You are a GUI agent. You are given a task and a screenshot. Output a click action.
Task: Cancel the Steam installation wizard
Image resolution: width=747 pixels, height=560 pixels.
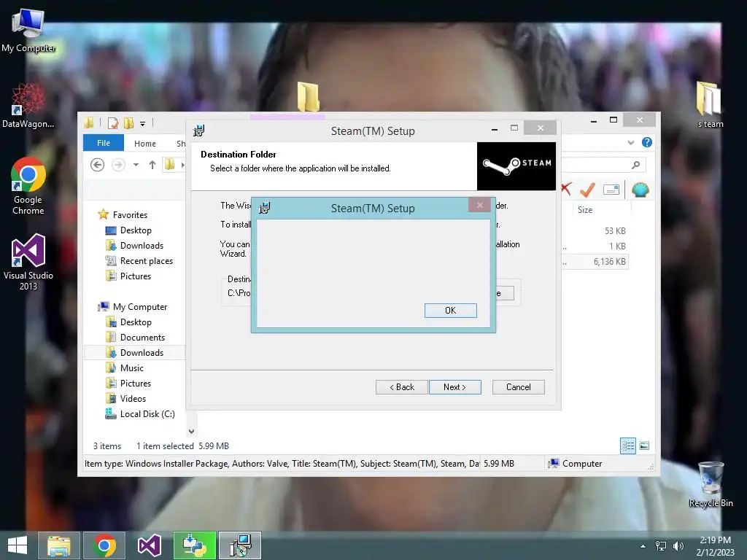pyautogui.click(x=519, y=387)
